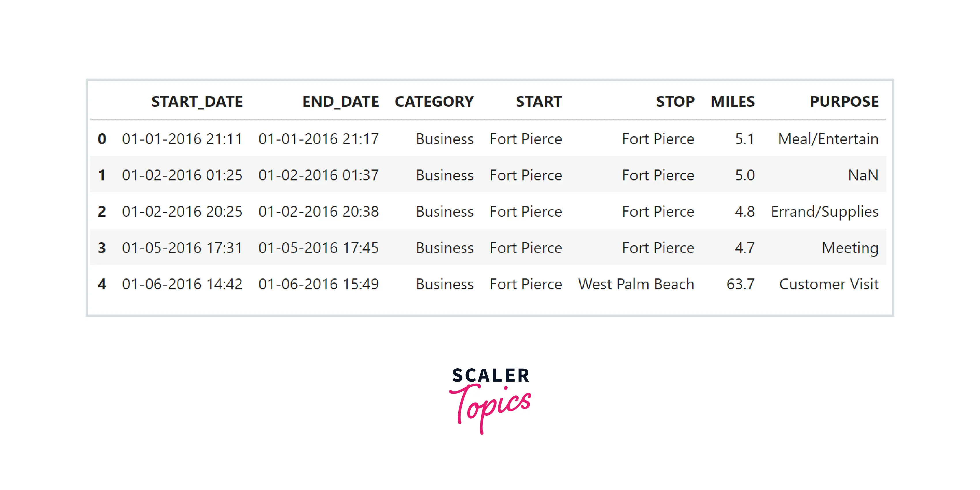Select the Customer Visit cell
This screenshot has height=490, width=980.
click(829, 284)
